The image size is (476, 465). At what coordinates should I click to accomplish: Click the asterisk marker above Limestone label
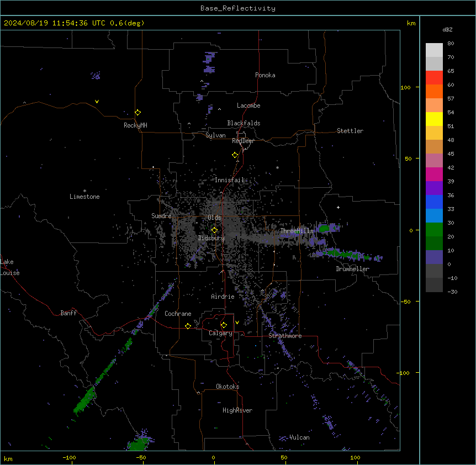tap(84, 191)
